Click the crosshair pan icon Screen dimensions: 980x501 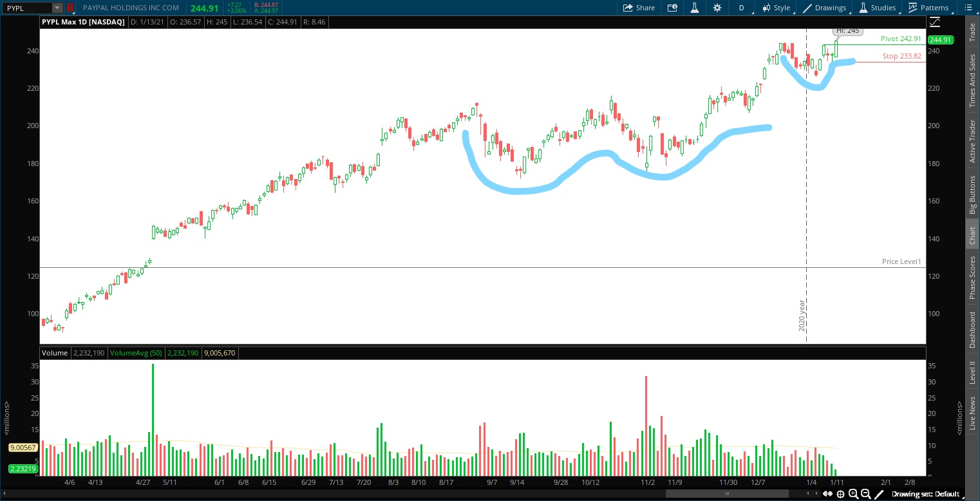[841, 494]
